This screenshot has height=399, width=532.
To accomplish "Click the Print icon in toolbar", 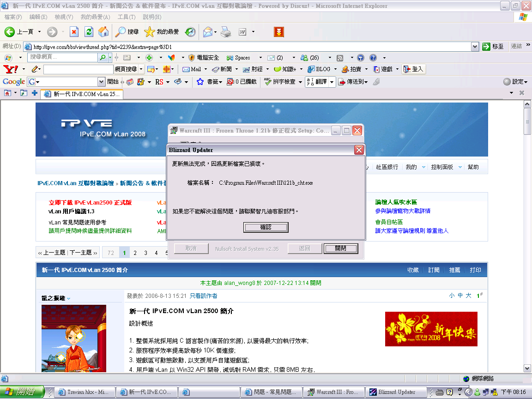I will click(x=225, y=32).
